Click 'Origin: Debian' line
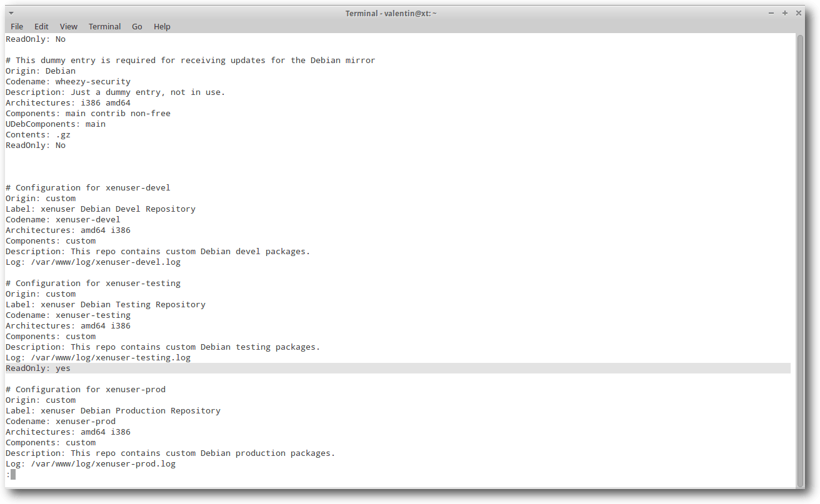 coord(41,71)
